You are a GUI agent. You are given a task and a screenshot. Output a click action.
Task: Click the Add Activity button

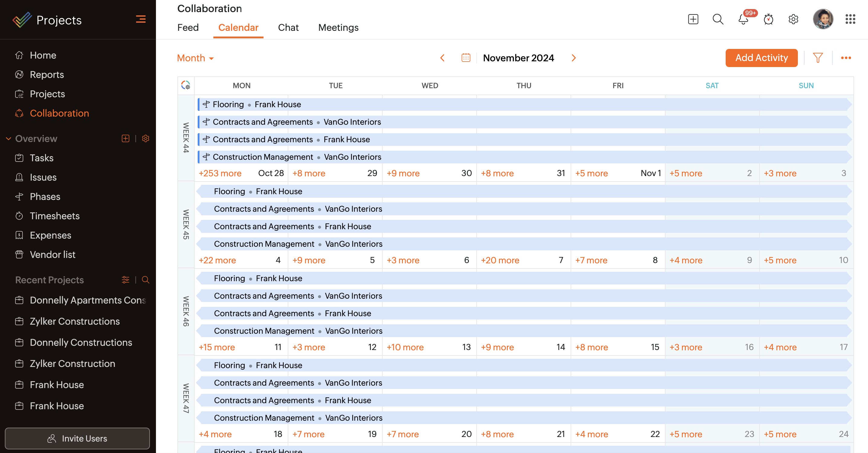coord(761,58)
